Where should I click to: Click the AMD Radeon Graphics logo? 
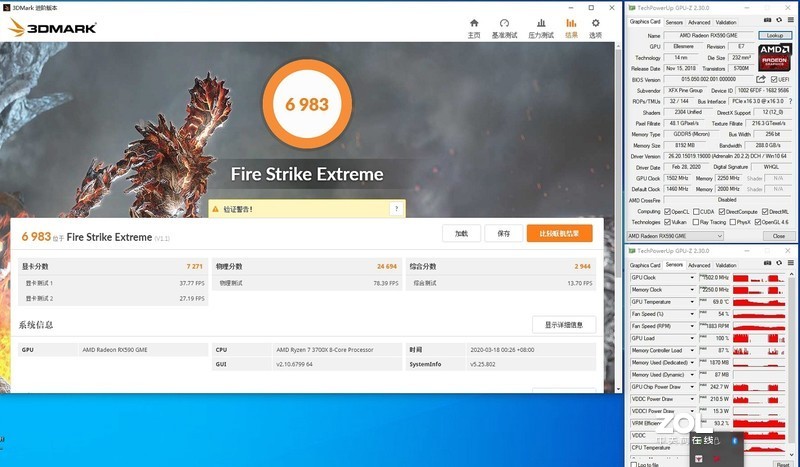pyautogui.click(x=774, y=57)
